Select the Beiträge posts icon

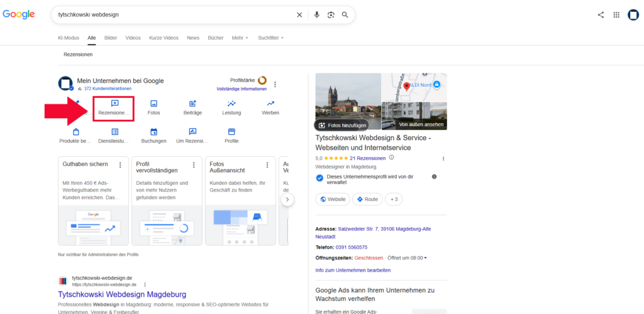point(192,103)
